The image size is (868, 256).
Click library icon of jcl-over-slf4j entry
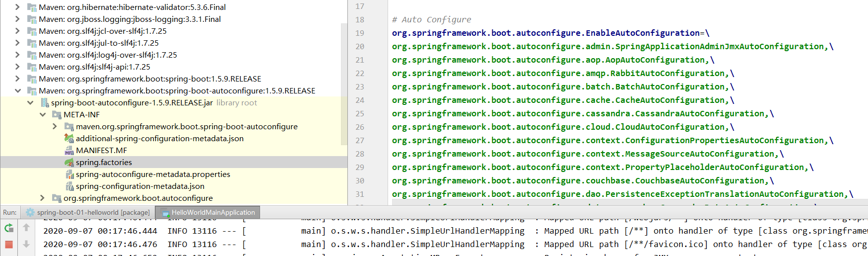(x=32, y=31)
